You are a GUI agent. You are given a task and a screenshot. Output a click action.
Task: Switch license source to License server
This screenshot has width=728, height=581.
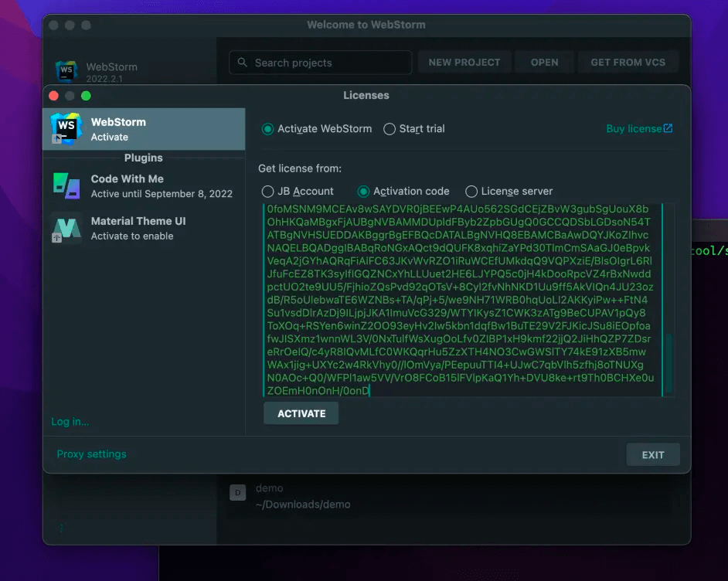(471, 192)
